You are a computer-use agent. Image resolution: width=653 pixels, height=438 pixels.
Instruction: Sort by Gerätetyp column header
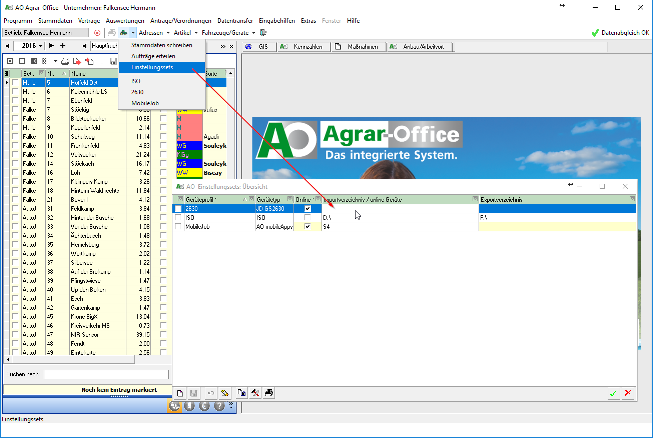pyautogui.click(x=272, y=199)
